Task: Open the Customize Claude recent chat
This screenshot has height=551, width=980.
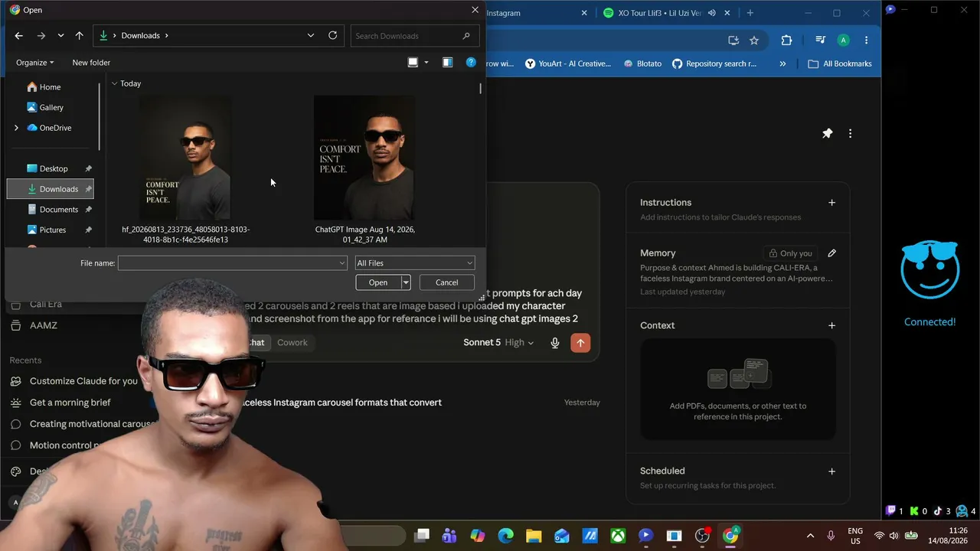Action: (83, 381)
